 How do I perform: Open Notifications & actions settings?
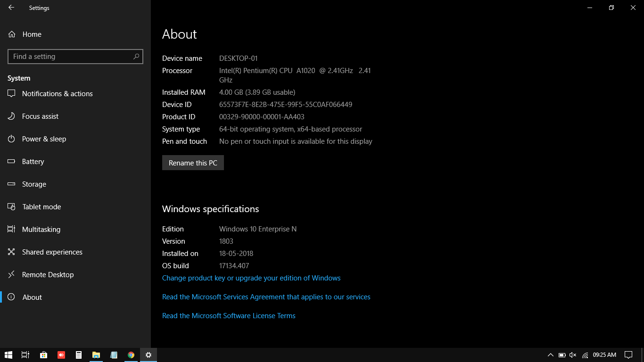(75, 94)
